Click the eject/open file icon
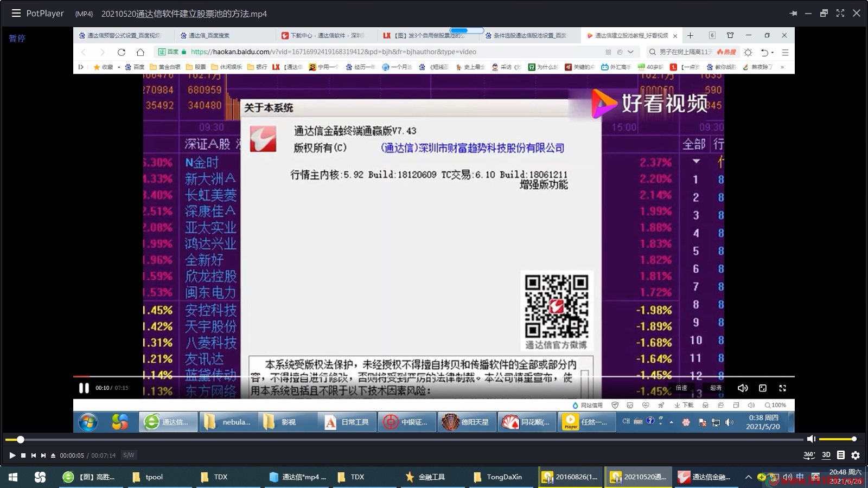Viewport: 868px width, 488px height. (53, 455)
